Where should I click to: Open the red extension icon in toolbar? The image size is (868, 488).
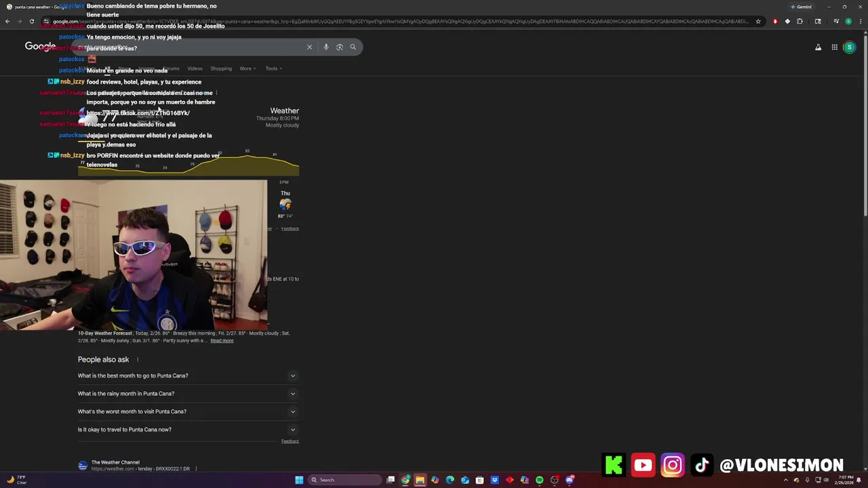[x=775, y=21]
